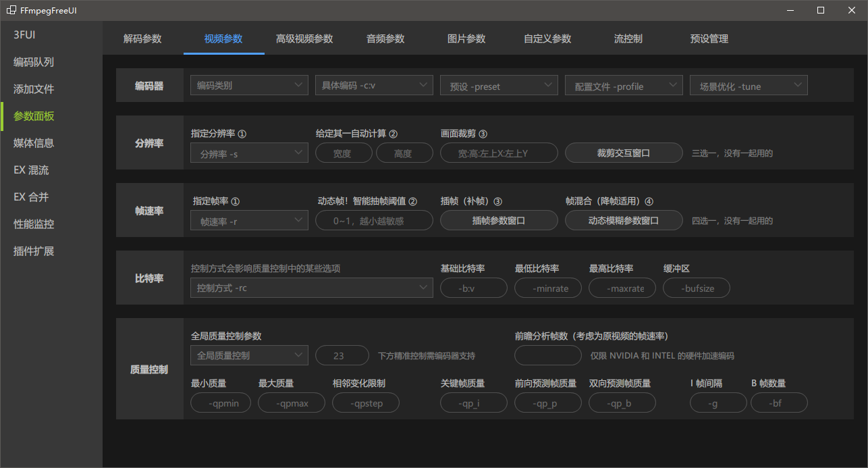Open 添加文件 in the sidebar
Image resolution: width=868 pixels, height=468 pixels.
51,88
